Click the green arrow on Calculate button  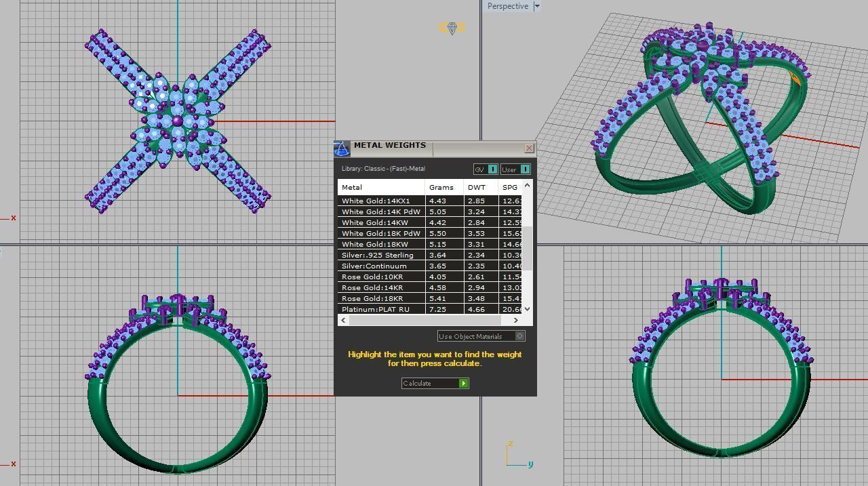pos(463,383)
